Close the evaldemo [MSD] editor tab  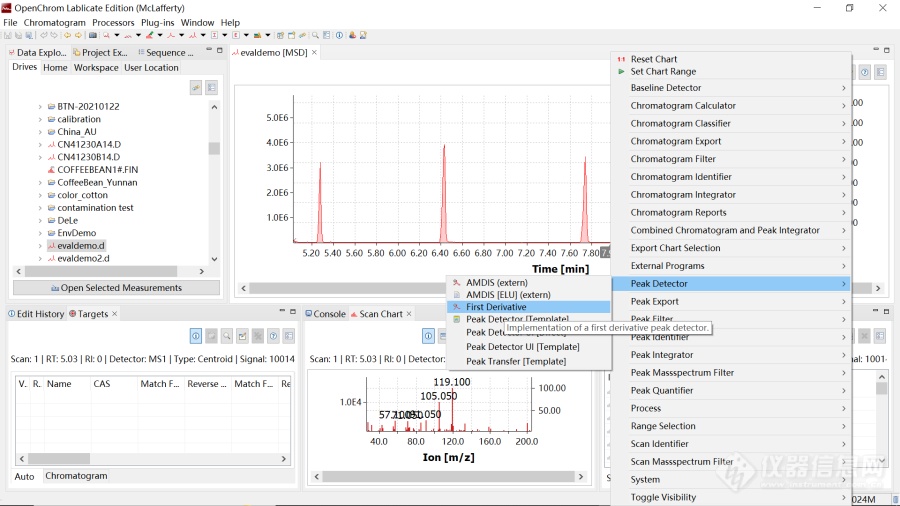(314, 53)
